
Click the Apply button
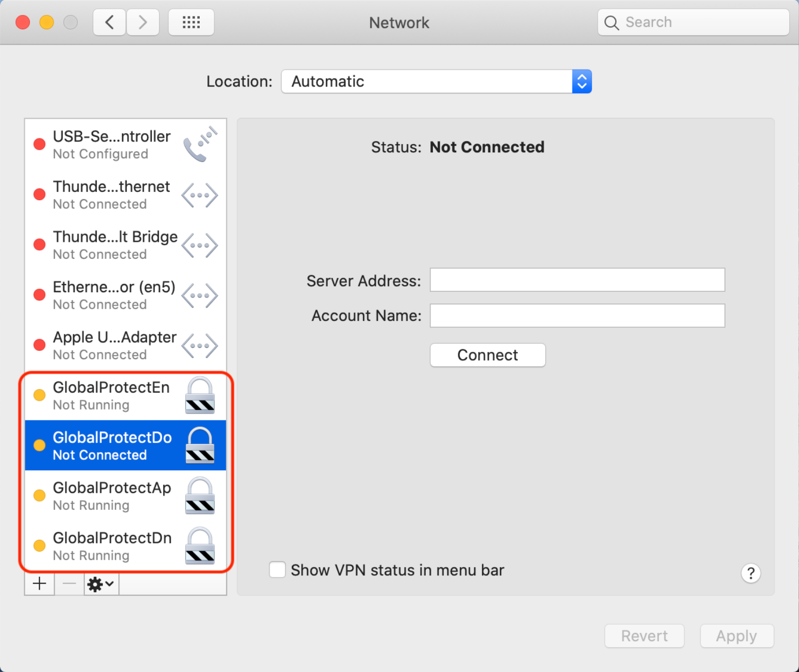(x=737, y=636)
